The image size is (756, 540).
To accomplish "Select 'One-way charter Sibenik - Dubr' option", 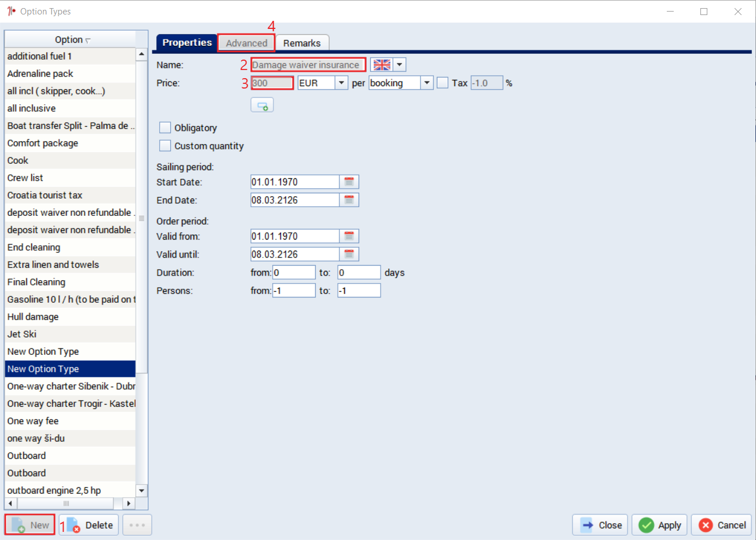I will click(70, 386).
